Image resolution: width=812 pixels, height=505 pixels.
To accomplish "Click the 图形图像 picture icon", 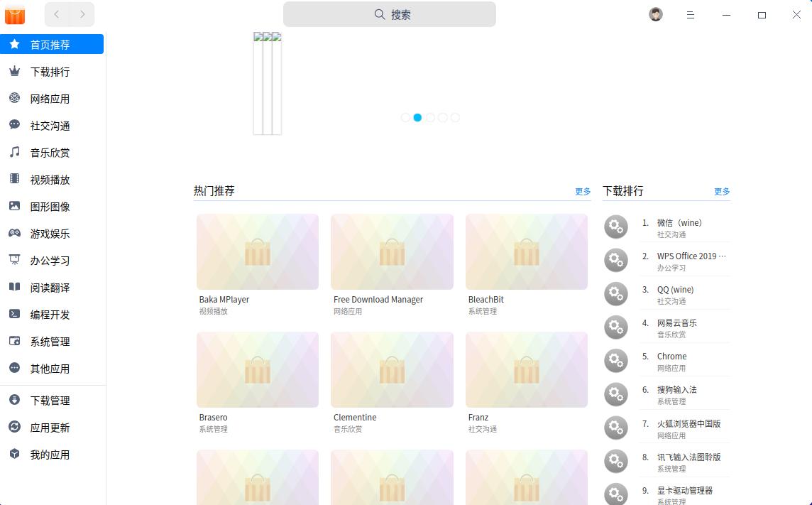I will coord(14,206).
